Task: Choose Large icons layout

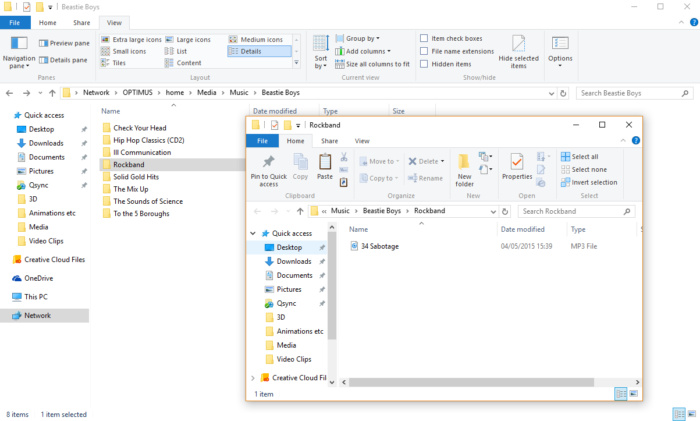Action: (x=188, y=40)
